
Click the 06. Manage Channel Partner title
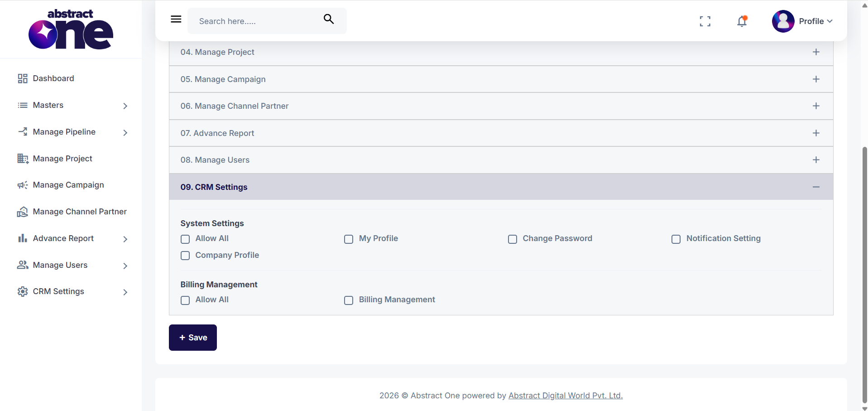point(235,106)
